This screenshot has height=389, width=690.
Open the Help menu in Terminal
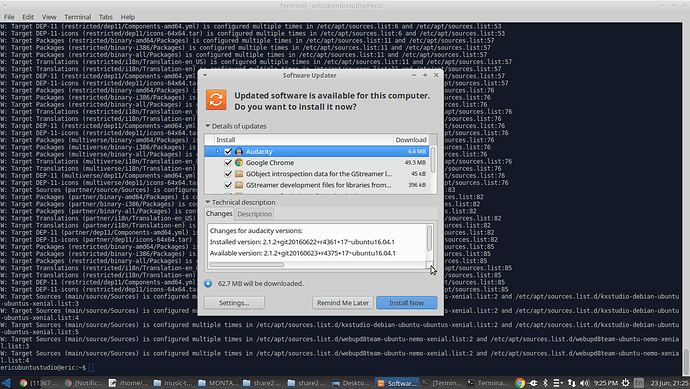click(x=128, y=17)
